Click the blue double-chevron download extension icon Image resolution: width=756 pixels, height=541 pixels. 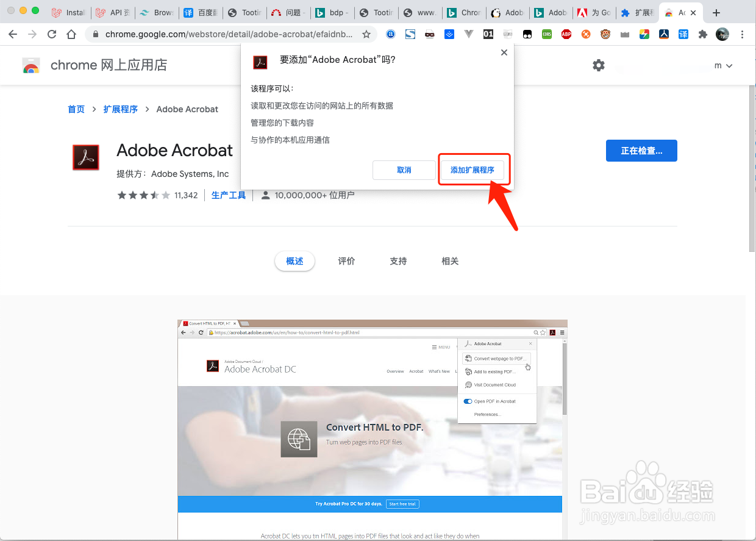pos(449,35)
